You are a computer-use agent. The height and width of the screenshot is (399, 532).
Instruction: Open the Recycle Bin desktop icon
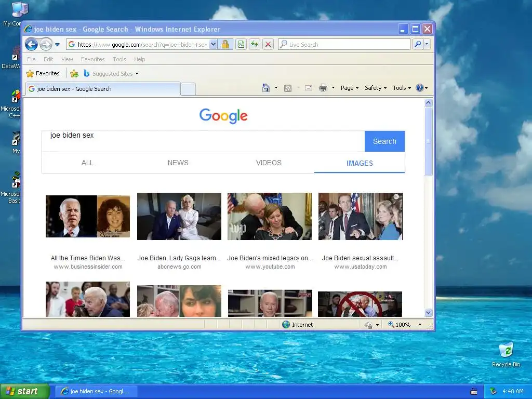coord(506,355)
